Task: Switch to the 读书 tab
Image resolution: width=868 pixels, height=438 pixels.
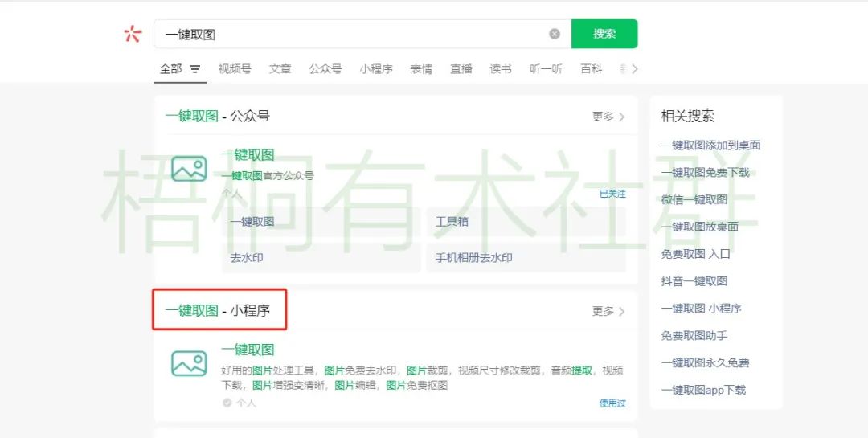Action: [x=501, y=69]
